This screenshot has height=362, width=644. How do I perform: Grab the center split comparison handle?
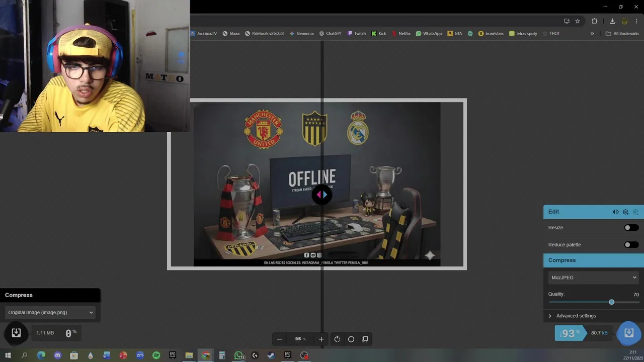[x=322, y=195]
